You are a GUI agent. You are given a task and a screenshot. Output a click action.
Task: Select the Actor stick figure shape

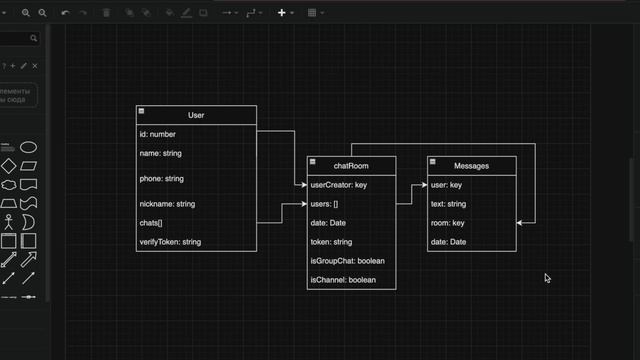[x=9, y=222]
